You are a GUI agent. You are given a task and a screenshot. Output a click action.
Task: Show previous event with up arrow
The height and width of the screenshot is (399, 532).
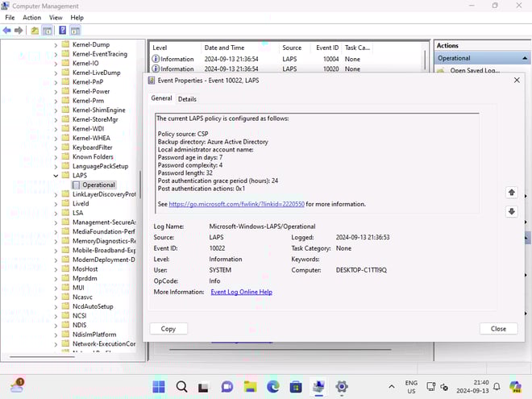pyautogui.click(x=512, y=193)
